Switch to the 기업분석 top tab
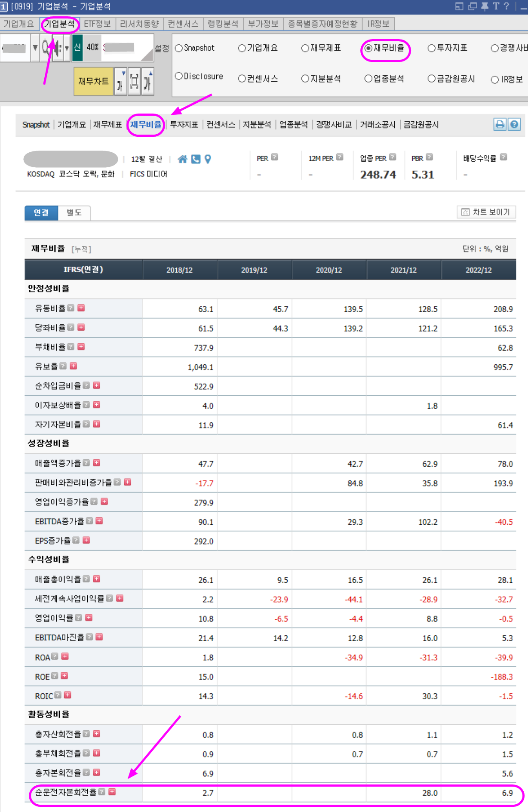528x812 pixels. tap(60, 24)
